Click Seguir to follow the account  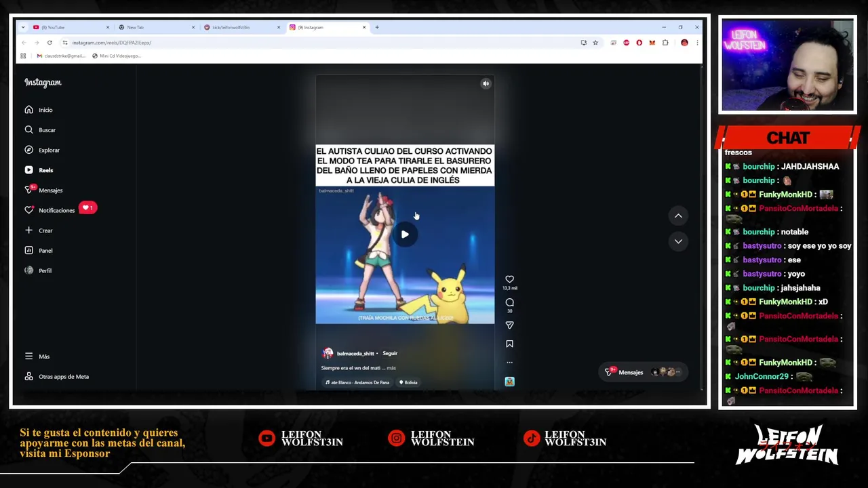click(389, 353)
